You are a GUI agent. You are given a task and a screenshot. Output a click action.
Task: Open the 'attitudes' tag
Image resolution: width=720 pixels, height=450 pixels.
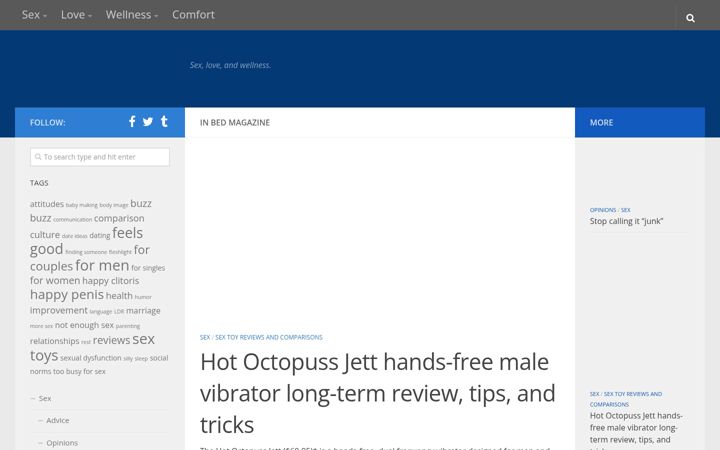[x=47, y=204]
